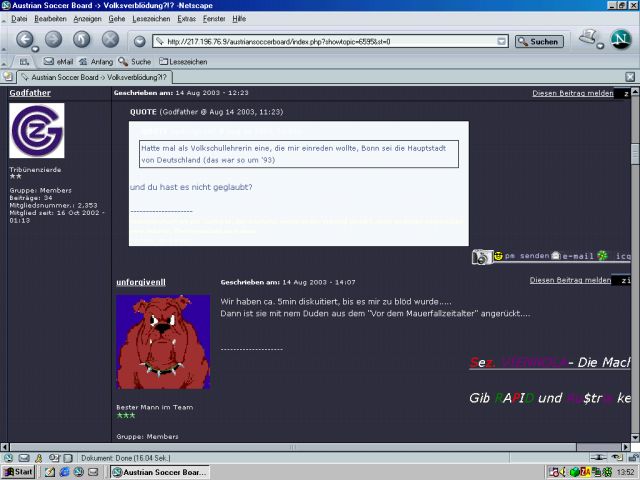
Task: Click the Print icon in the toolbar
Action: pyautogui.click(x=587, y=37)
